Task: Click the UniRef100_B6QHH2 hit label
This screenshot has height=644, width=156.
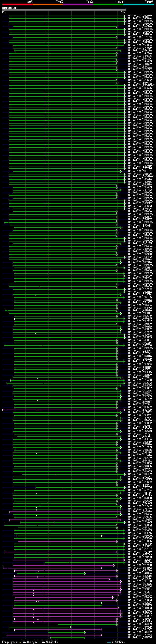Action: tap(140, 329)
